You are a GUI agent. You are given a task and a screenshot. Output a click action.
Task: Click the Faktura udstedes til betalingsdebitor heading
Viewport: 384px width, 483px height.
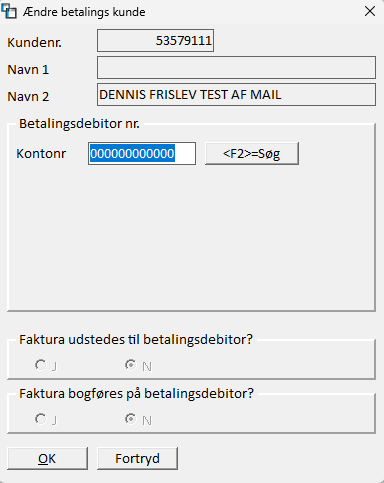(x=136, y=340)
